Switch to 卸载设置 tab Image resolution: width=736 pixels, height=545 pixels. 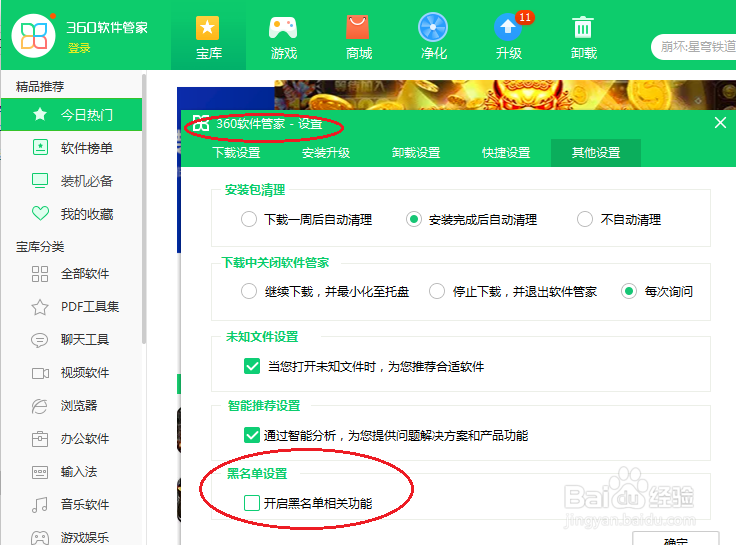416,153
